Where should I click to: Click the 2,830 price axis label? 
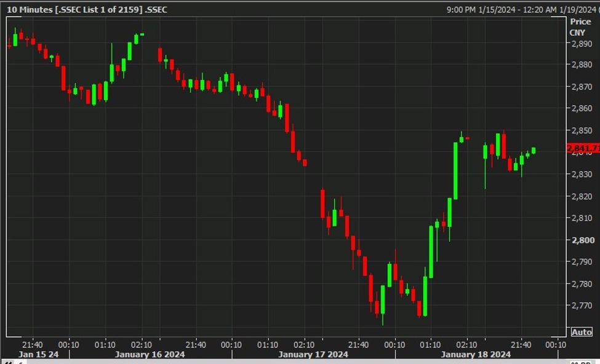click(582, 175)
